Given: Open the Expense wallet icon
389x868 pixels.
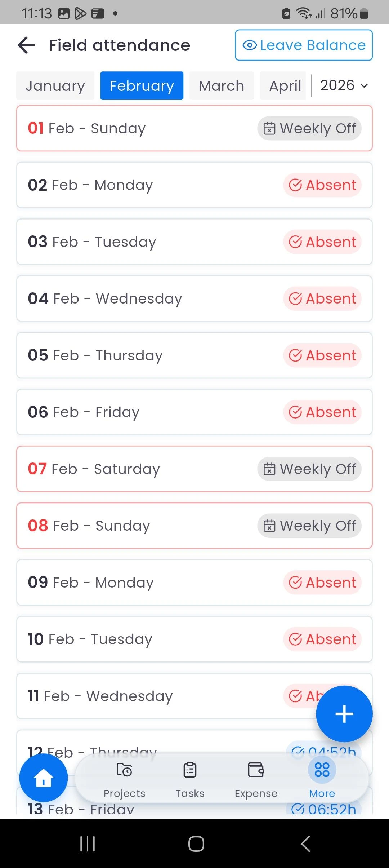Looking at the screenshot, I should point(256,770).
